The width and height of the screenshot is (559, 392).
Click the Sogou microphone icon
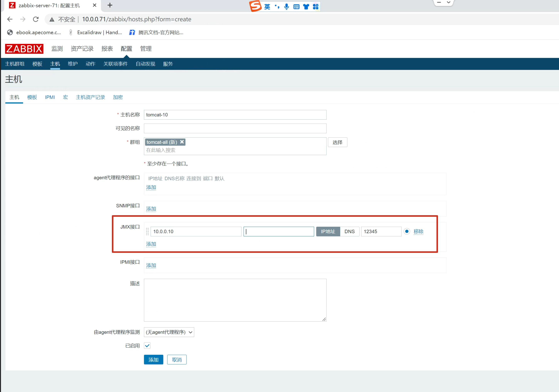pyautogui.click(x=287, y=7)
